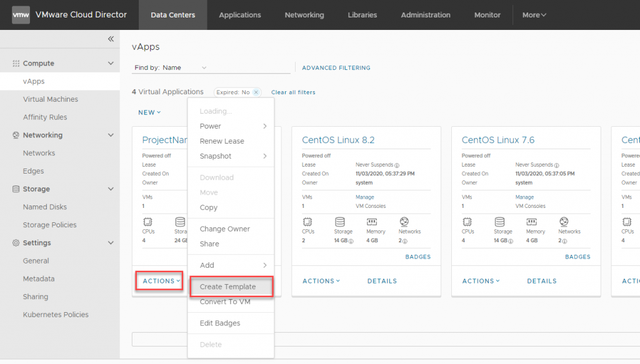The height and width of the screenshot is (364, 640).
Task: Click BADGES on CentOS Linux 8.2 card
Action: (x=417, y=257)
